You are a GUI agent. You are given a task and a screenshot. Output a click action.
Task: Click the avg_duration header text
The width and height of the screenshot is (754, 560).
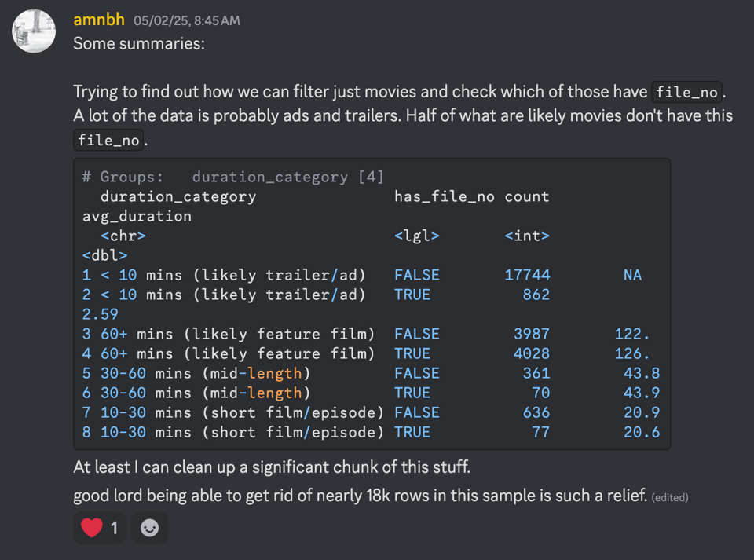coord(137,216)
